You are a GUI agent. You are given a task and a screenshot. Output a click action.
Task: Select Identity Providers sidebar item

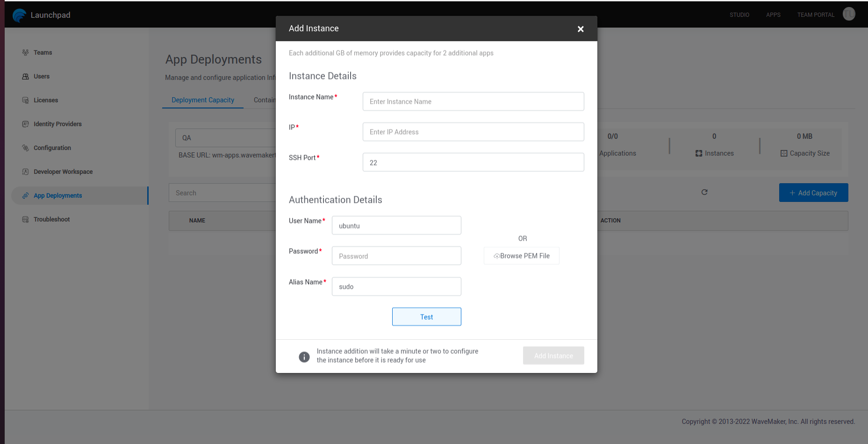tap(57, 124)
